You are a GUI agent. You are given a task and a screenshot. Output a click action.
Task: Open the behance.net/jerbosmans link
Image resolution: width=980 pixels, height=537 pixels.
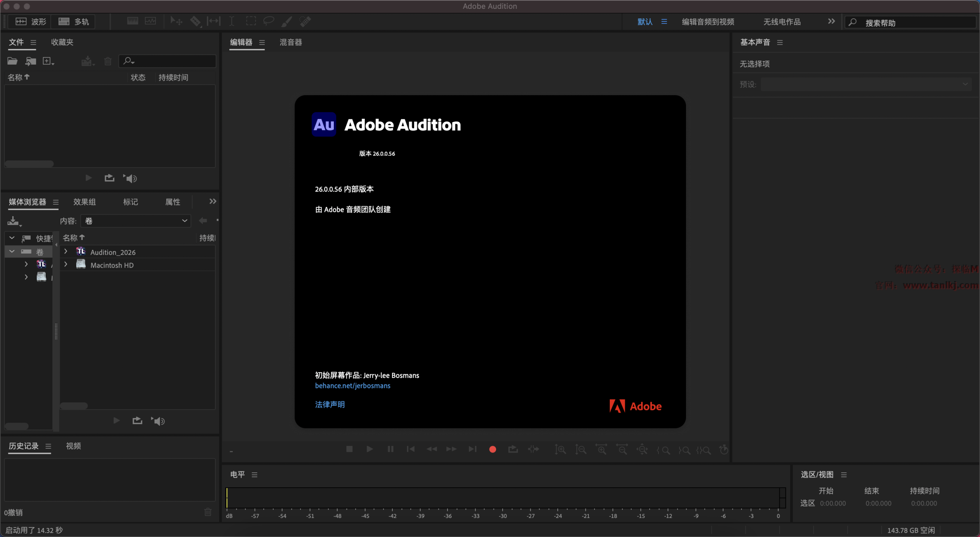coord(353,386)
